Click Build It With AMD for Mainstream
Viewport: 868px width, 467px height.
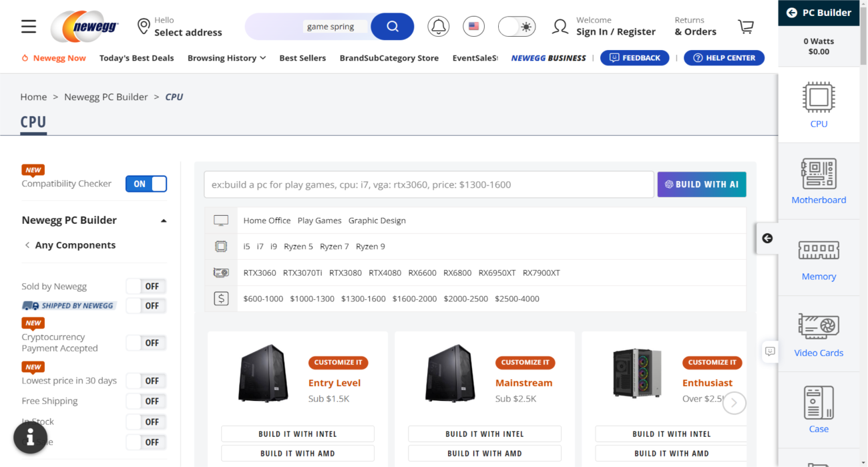(485, 454)
